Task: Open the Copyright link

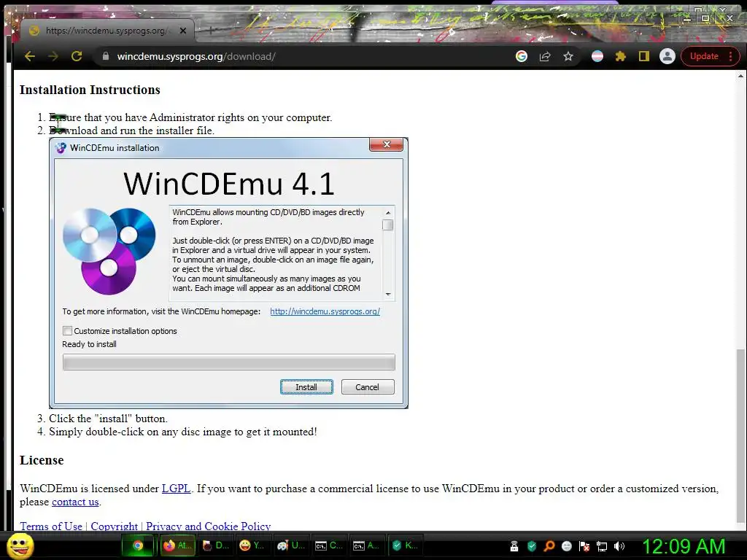Action: pos(115,526)
